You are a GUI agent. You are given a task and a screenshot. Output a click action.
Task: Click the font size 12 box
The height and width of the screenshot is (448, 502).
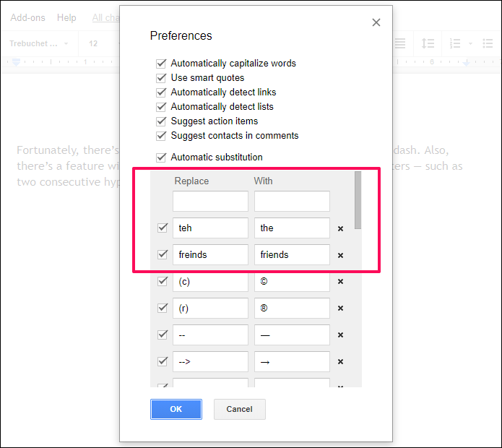pos(93,43)
